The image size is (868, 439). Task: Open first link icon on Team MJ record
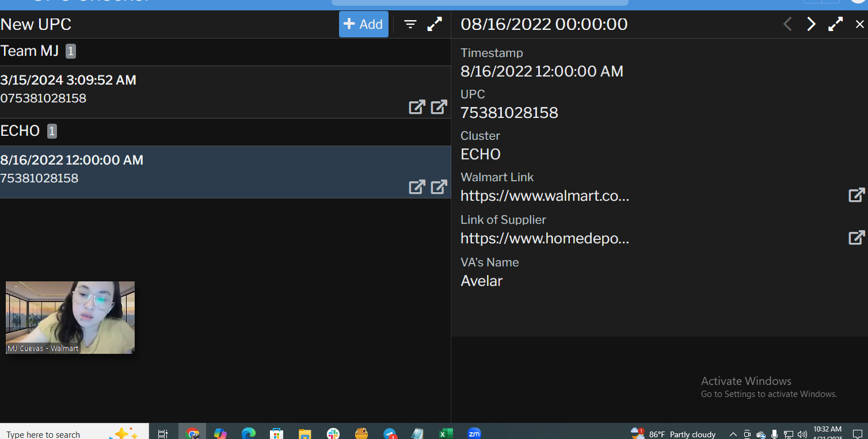(x=417, y=107)
